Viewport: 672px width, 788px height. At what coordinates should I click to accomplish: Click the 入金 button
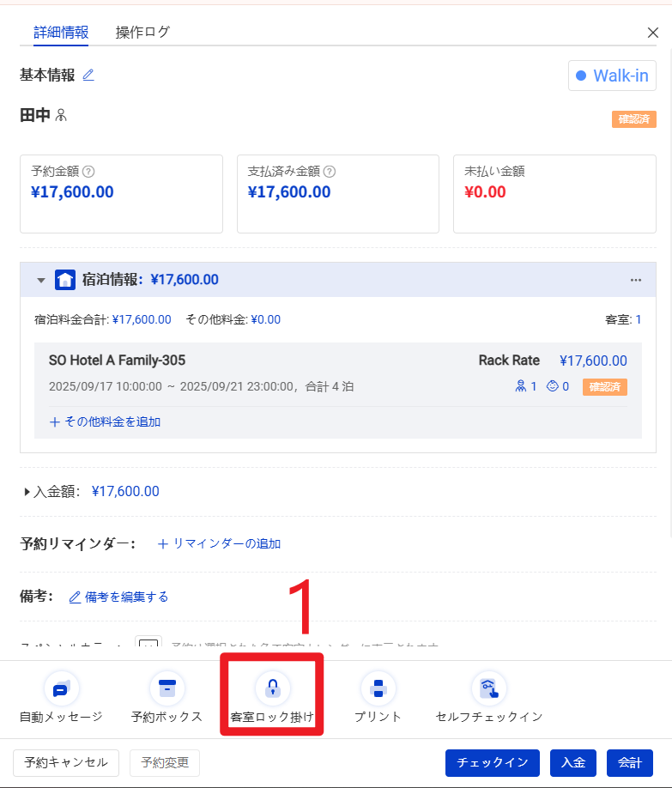tap(573, 762)
